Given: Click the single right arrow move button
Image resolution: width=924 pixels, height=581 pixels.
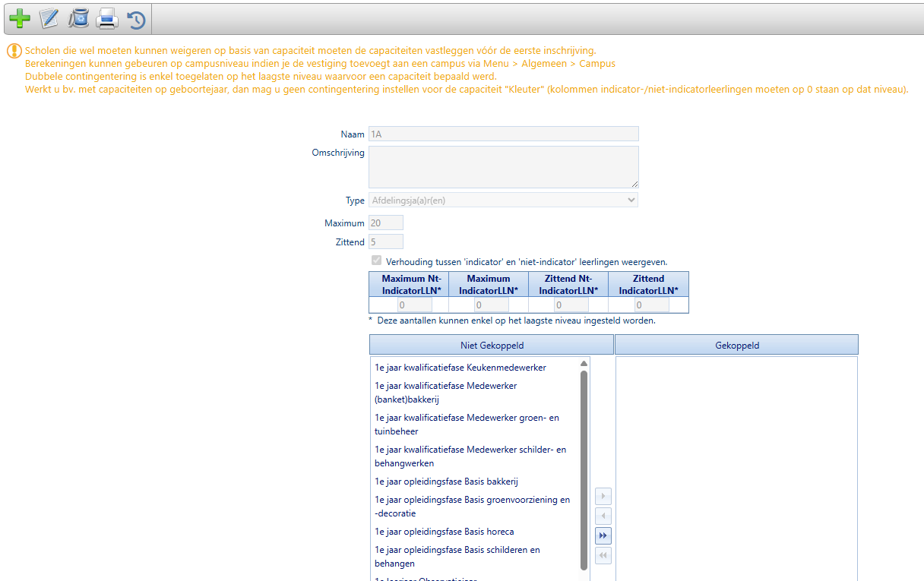Looking at the screenshot, I should (603, 497).
